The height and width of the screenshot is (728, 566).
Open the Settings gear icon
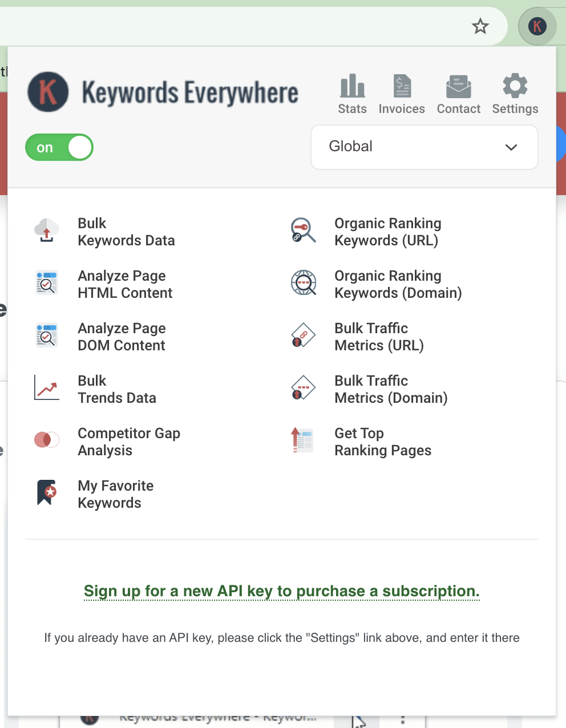click(x=515, y=86)
